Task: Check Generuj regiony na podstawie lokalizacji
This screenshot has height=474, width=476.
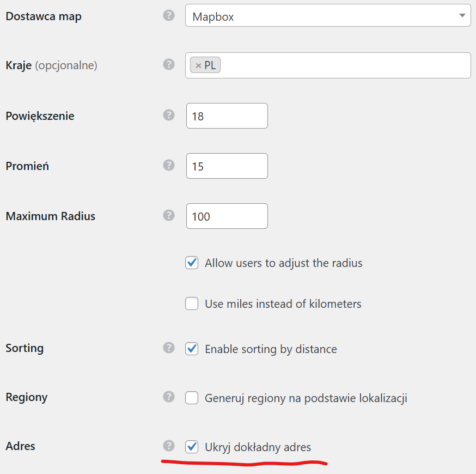Action: click(x=192, y=398)
